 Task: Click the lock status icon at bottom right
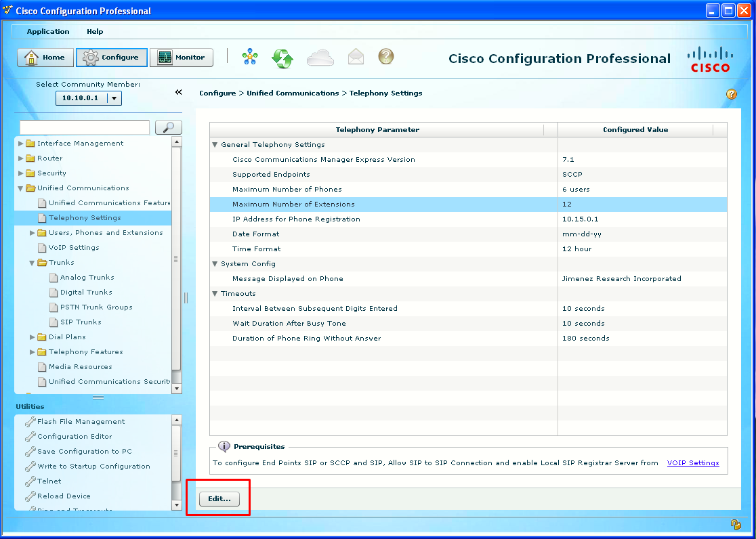click(x=735, y=524)
